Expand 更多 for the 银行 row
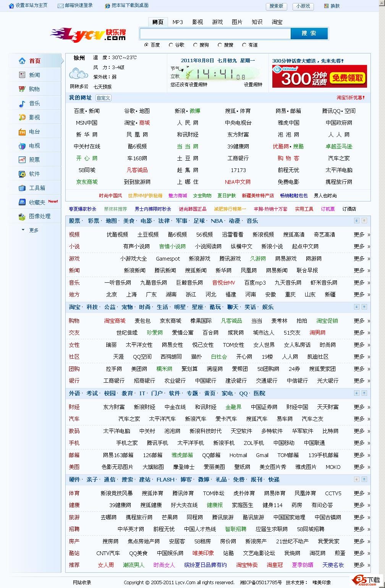The image size is (385, 588). pos(361,381)
